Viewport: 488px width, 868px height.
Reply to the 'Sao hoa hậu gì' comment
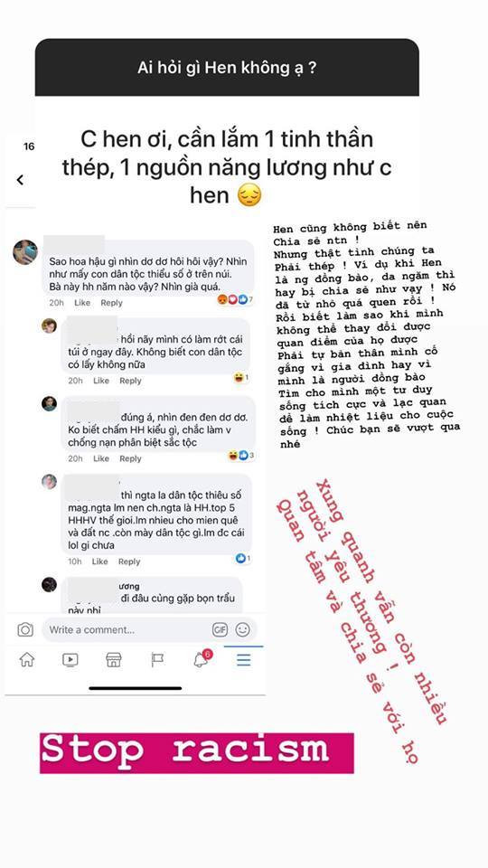pos(112,303)
